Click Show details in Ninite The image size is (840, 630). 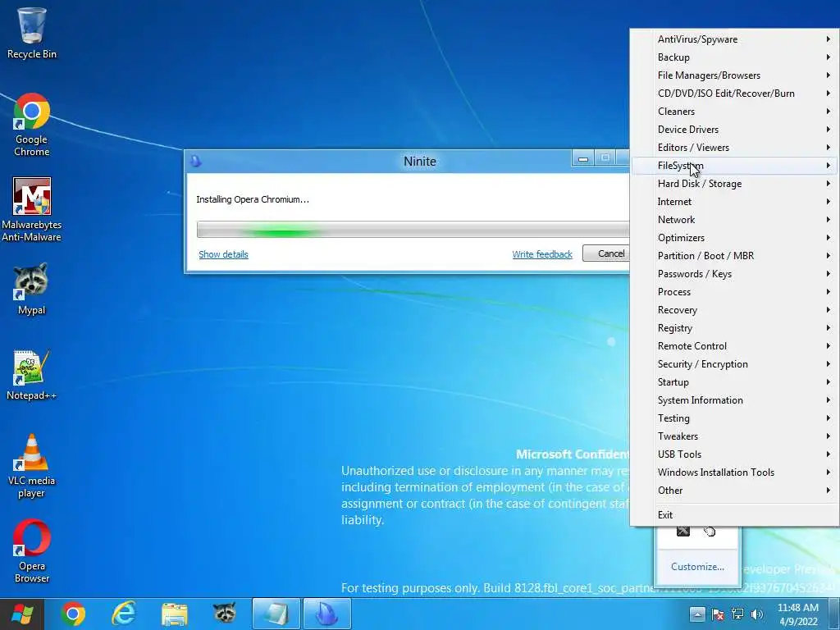click(x=223, y=254)
